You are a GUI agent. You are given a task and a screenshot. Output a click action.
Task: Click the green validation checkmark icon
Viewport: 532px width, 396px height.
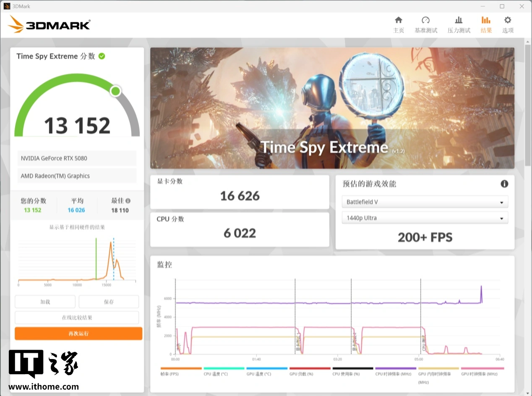tap(102, 56)
